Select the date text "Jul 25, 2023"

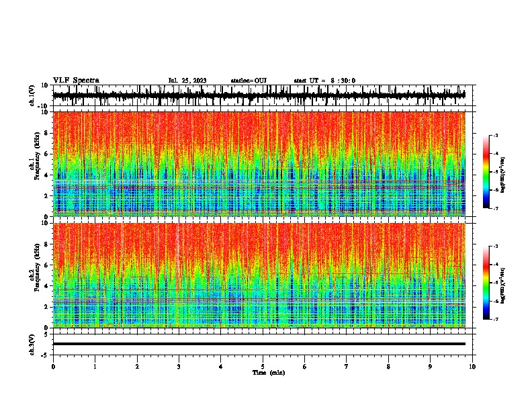coord(187,81)
